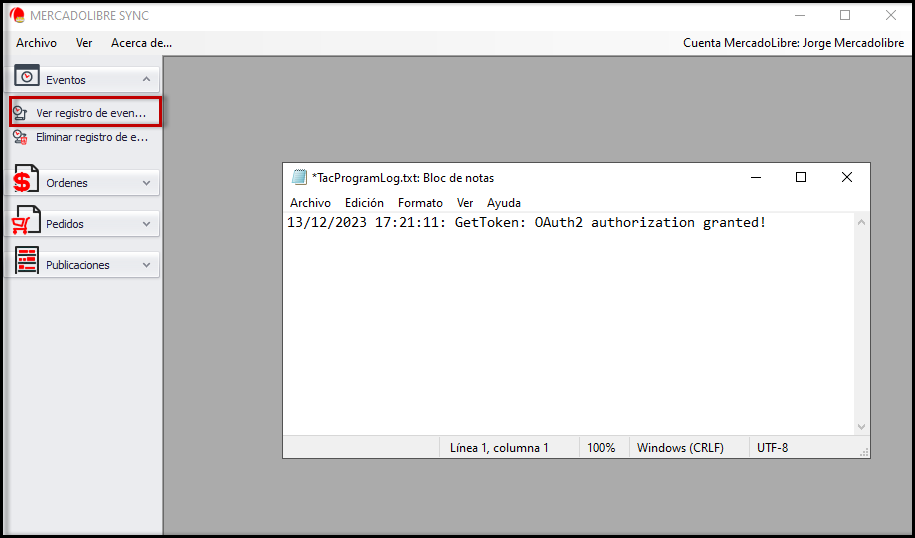915x538 pixels.
Task: Click the Eliminar registro de eventos icon
Action: pos(20,137)
